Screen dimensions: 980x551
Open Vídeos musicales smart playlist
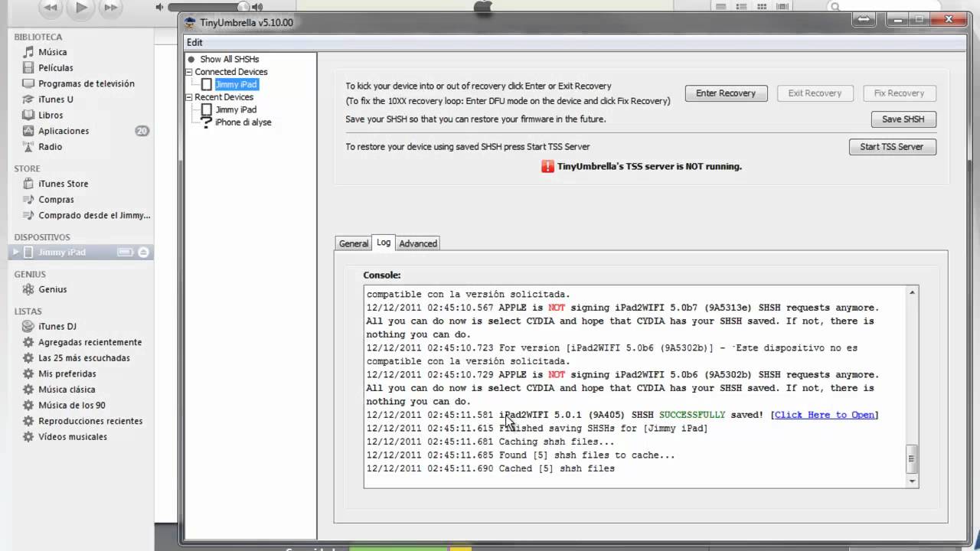(x=73, y=437)
